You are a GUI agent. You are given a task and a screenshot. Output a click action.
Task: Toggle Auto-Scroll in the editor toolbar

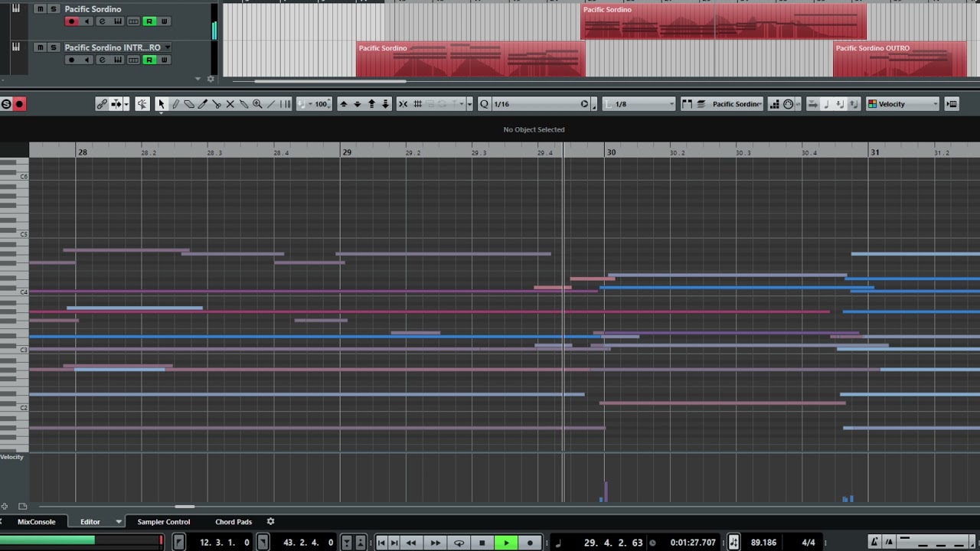pos(115,104)
